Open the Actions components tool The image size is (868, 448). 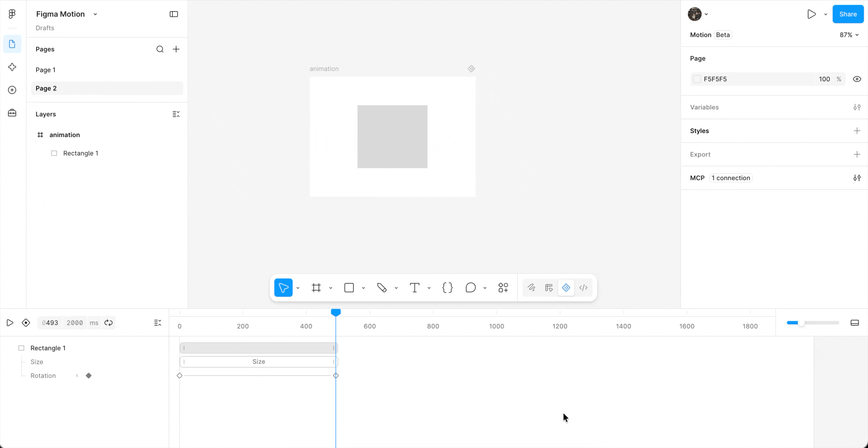pos(503,288)
